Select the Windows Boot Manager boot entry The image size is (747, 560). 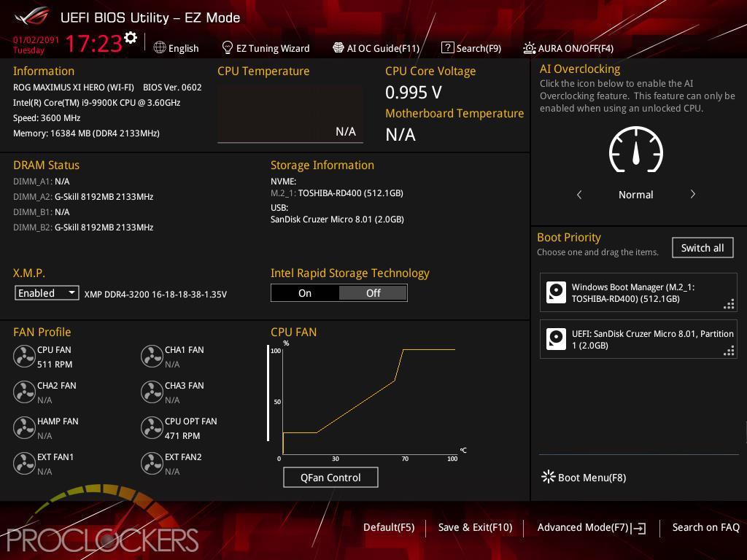638,292
